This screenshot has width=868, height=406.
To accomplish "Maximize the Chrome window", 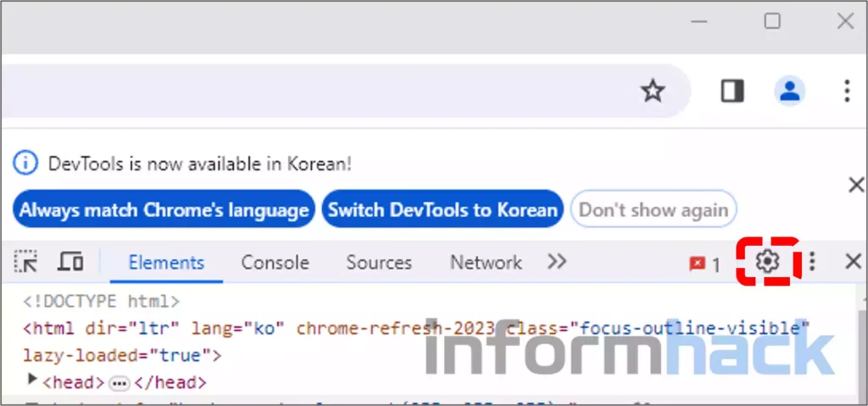I will (x=772, y=21).
